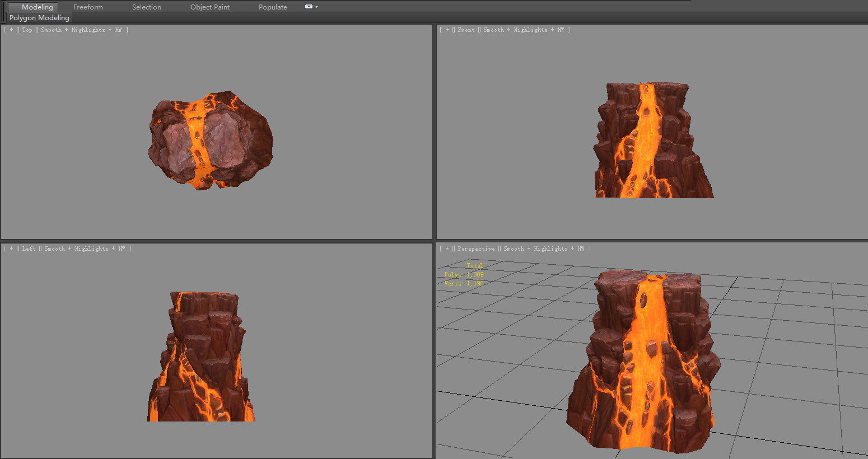Open Top viewport Smooth + Highlights shading menu
Screen dimensions: 868x459
[81, 30]
